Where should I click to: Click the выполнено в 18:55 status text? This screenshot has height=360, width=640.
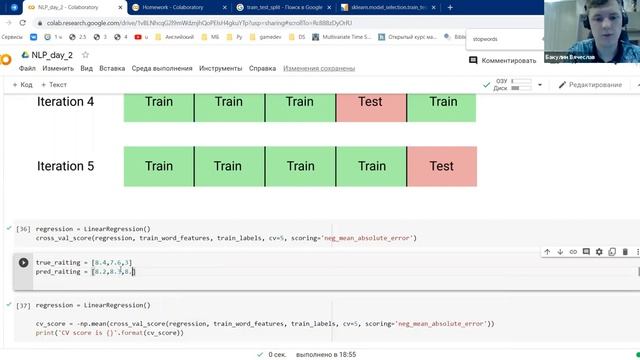pos(326,355)
